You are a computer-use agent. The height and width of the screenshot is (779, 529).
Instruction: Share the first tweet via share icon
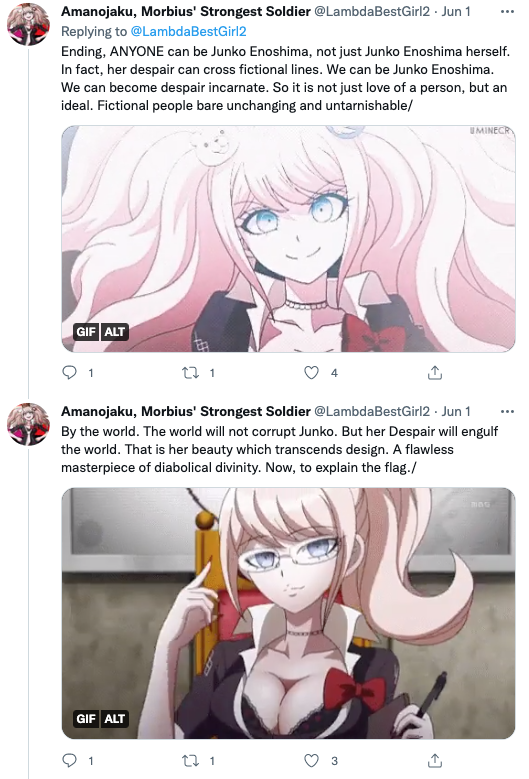(x=435, y=373)
